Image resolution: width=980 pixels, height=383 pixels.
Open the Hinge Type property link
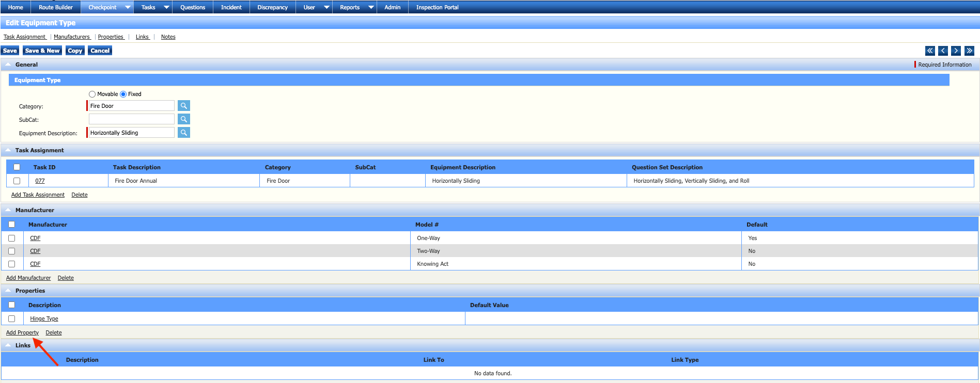click(x=44, y=318)
